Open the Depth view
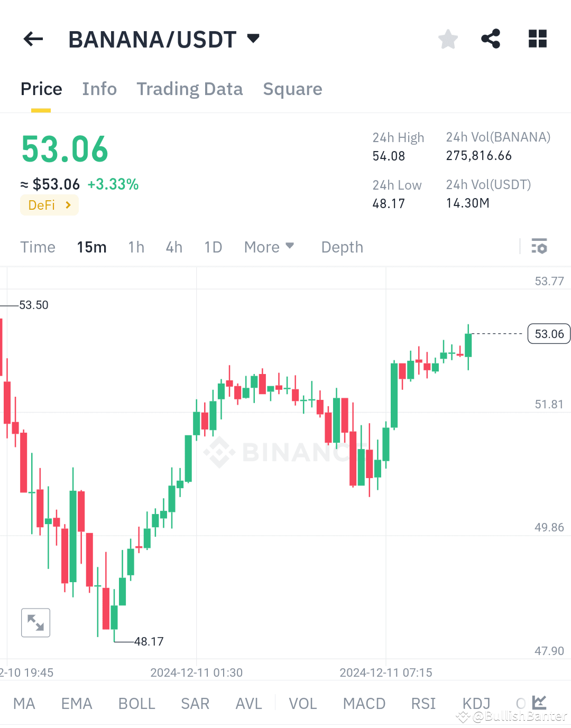The width and height of the screenshot is (571, 728). 342,247
